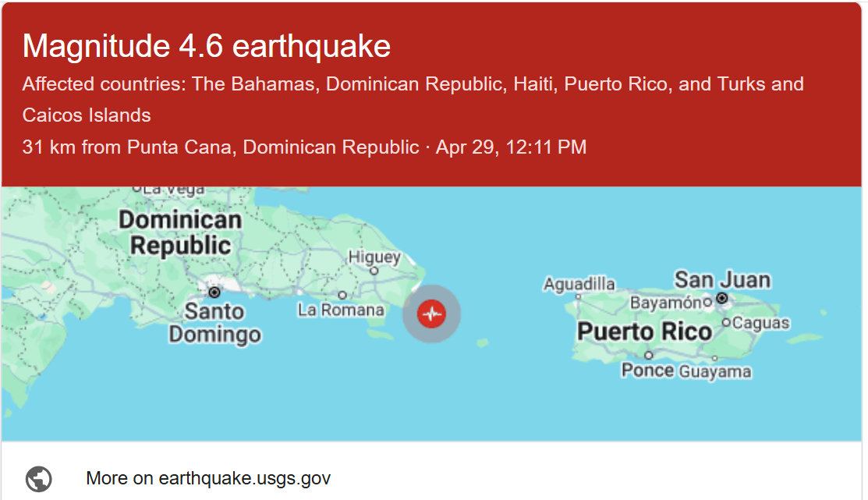The width and height of the screenshot is (868, 500).
Task: Click the Dominican Republic map label
Action: point(180,232)
